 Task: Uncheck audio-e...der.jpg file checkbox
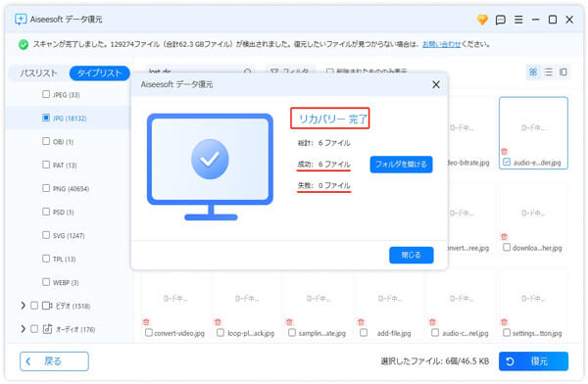[507, 162]
